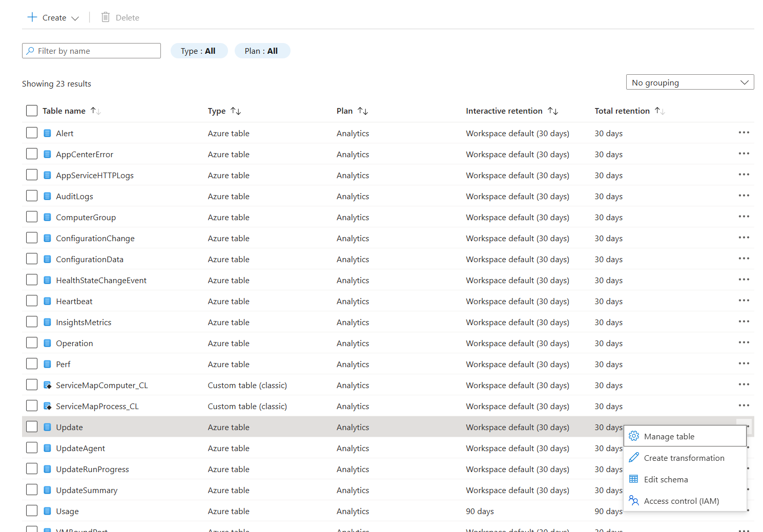Click the Operation table name
This screenshot has width=763, height=532.
click(74, 343)
